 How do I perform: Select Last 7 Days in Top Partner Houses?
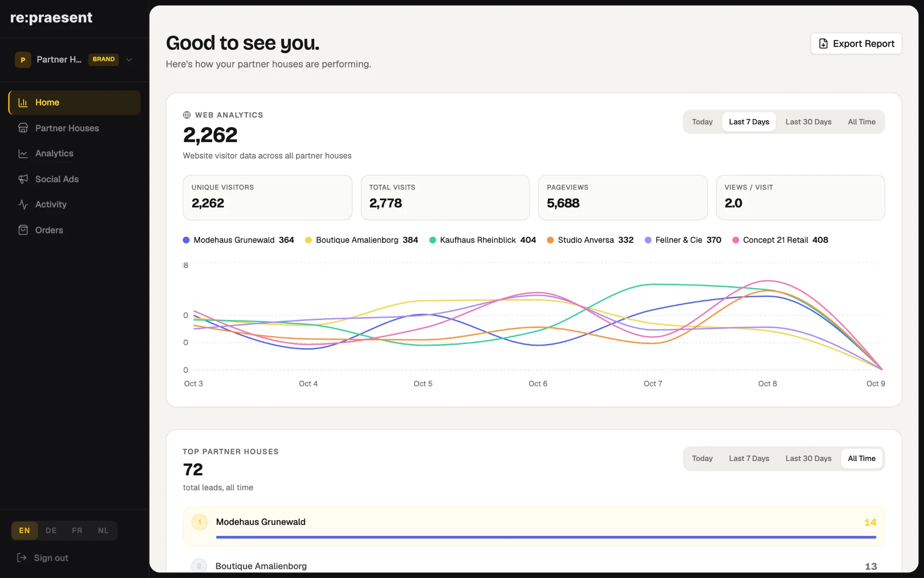pyautogui.click(x=749, y=459)
